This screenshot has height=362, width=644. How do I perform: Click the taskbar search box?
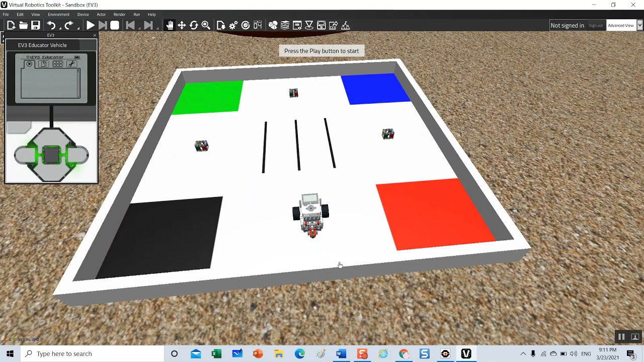pos(93,353)
